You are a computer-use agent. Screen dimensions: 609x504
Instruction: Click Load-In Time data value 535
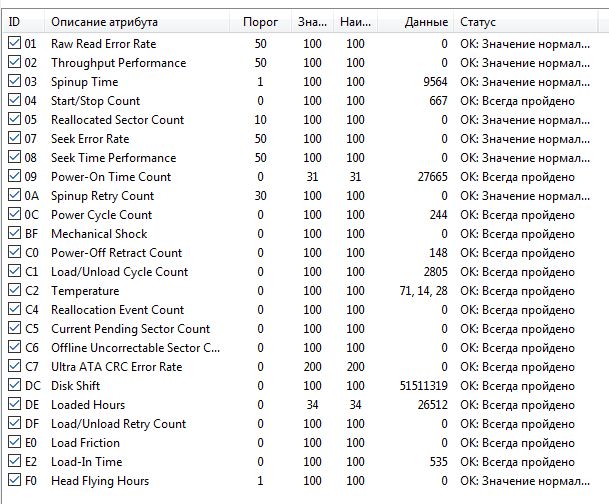438,462
